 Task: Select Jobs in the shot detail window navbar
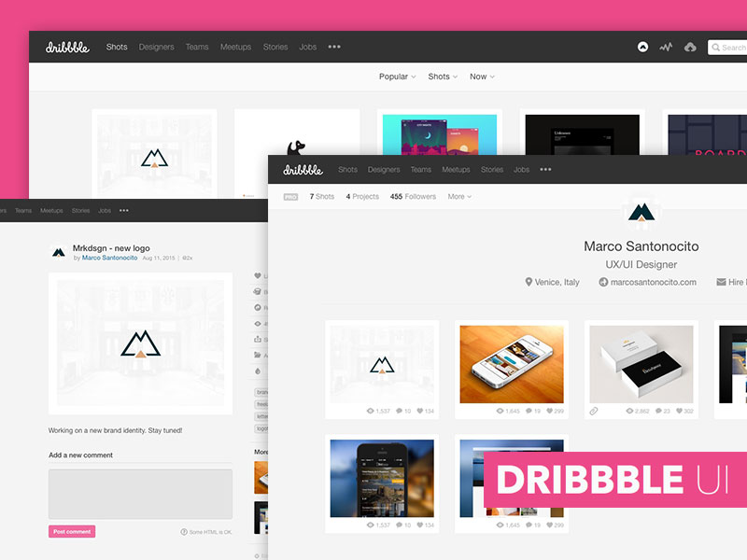(105, 211)
